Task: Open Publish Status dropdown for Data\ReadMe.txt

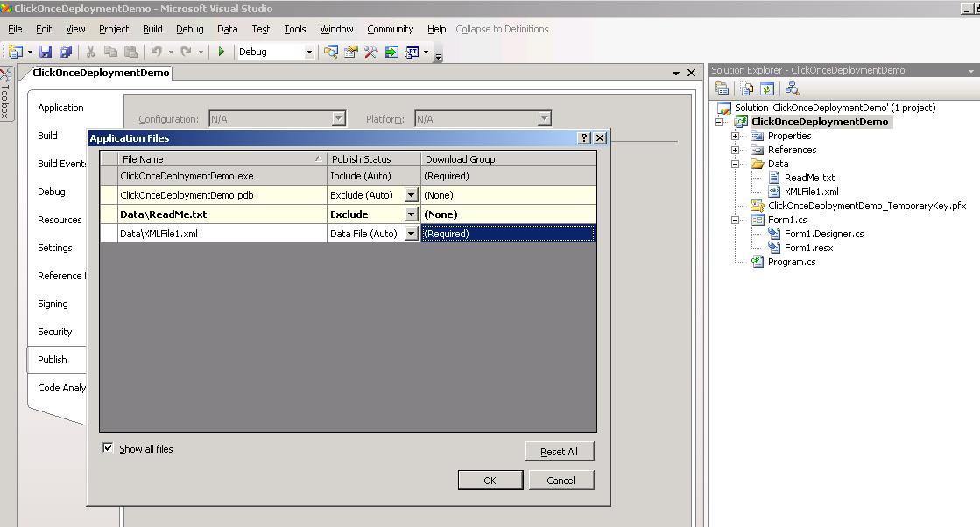Action: [x=412, y=214]
